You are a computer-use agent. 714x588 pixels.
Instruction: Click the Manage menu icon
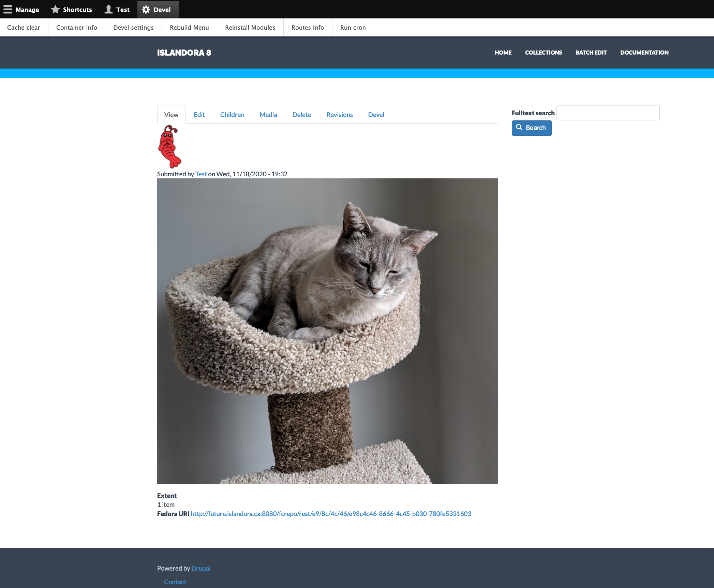[8, 9]
